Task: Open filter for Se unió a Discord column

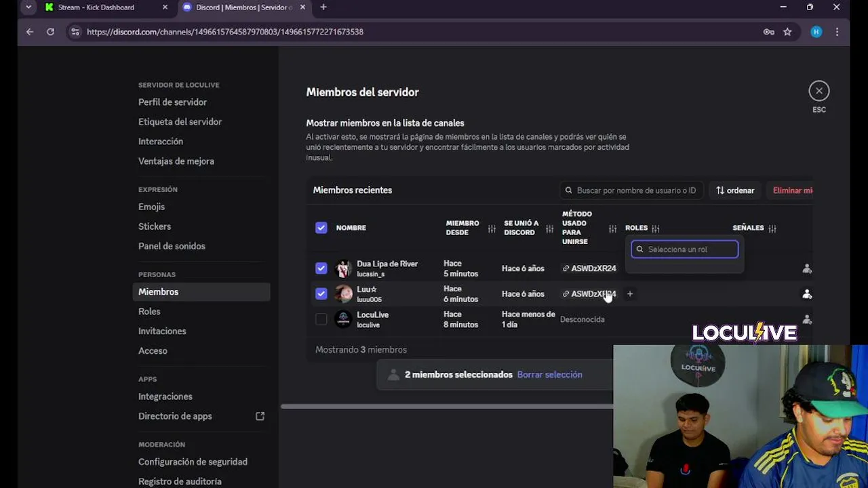Action: click(x=549, y=228)
